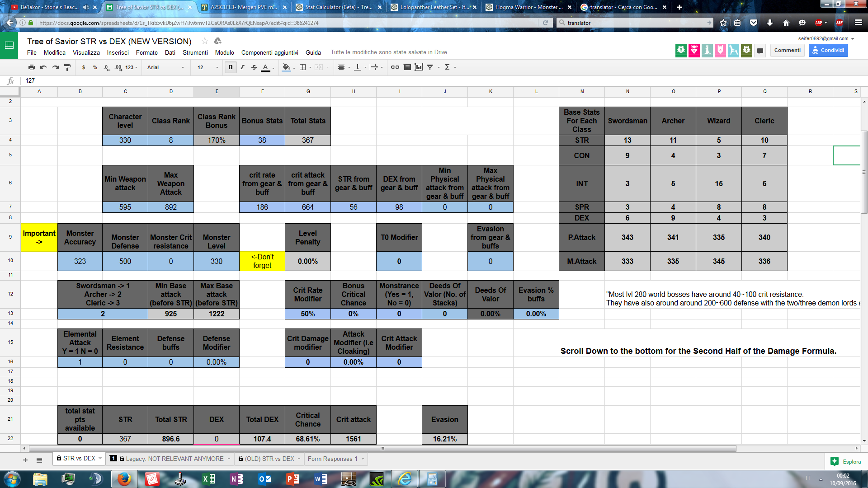Click the Commenti button
868x488 pixels.
(787, 50)
